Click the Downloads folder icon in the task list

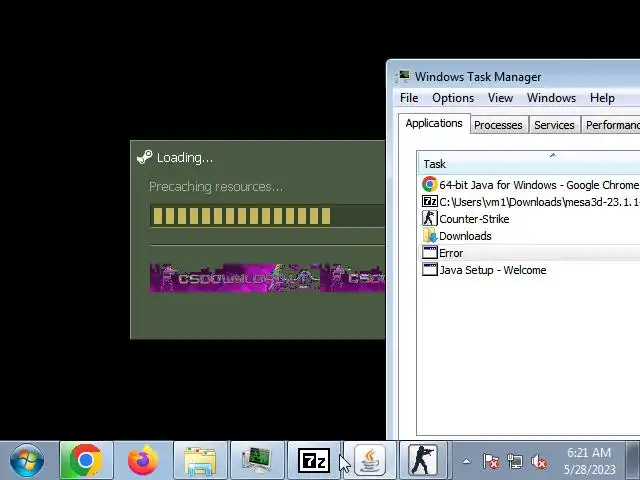click(429, 236)
